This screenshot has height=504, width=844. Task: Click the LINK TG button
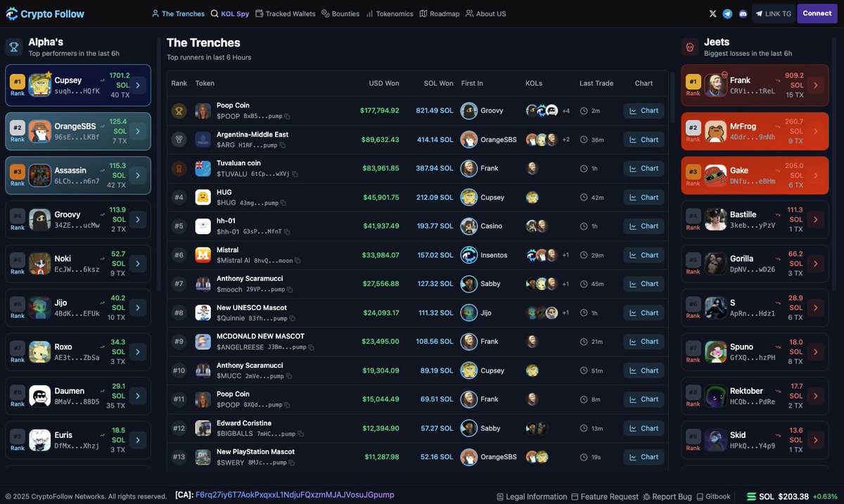[x=773, y=13]
